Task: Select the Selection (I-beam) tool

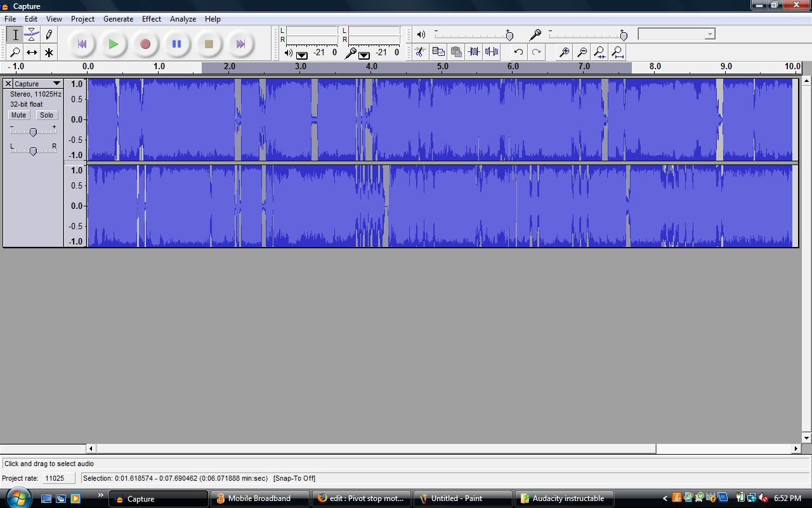Action: click(15, 35)
